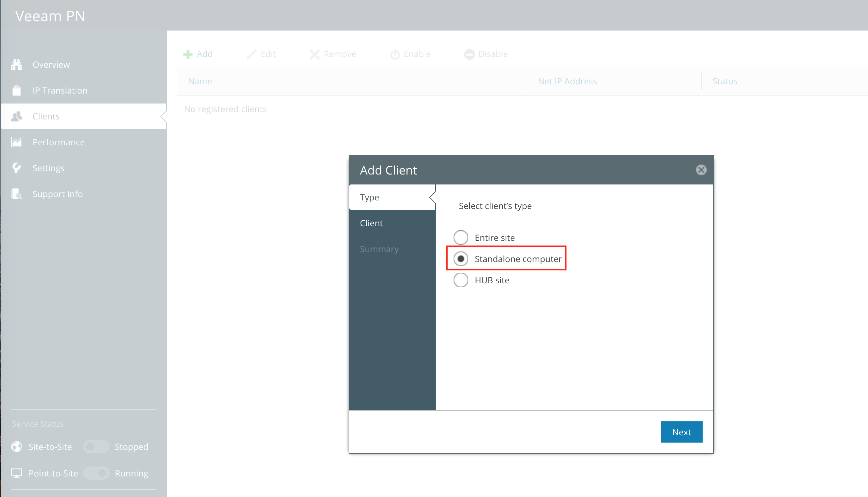Switch to the Client wizard step
868x497 pixels.
pos(392,223)
